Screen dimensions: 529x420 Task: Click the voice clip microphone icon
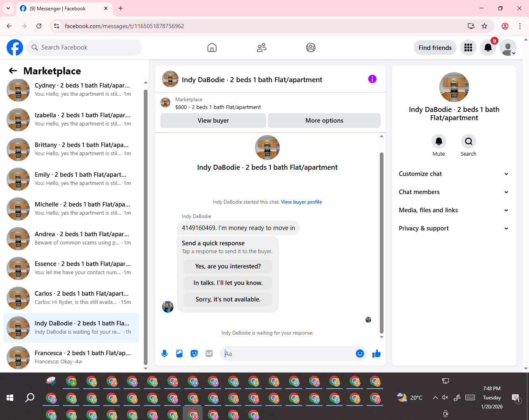164,354
